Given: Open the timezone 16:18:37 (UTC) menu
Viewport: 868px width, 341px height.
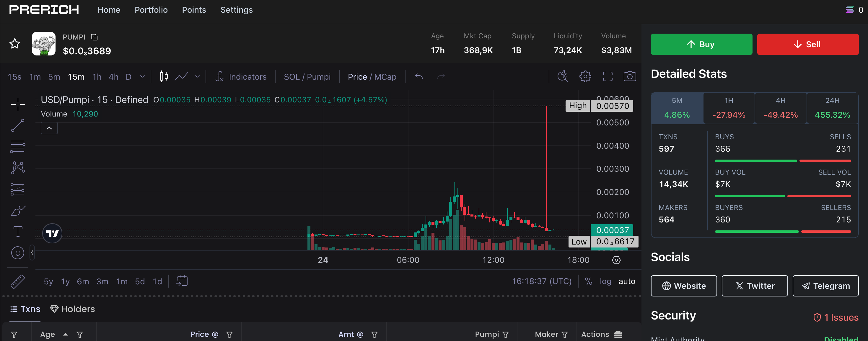Looking at the screenshot, I should click(542, 281).
